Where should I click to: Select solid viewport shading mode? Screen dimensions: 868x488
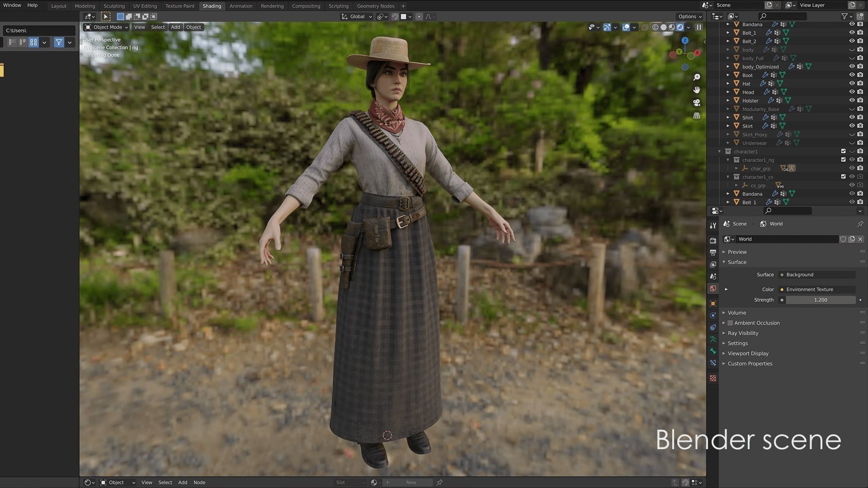pos(664,27)
